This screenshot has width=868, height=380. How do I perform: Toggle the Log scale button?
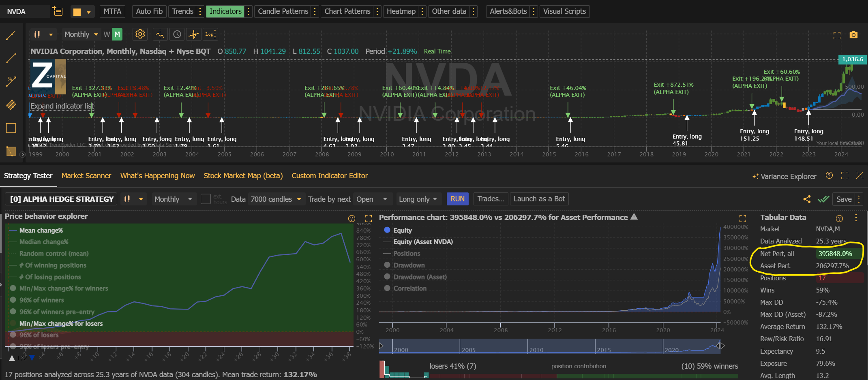tap(210, 34)
